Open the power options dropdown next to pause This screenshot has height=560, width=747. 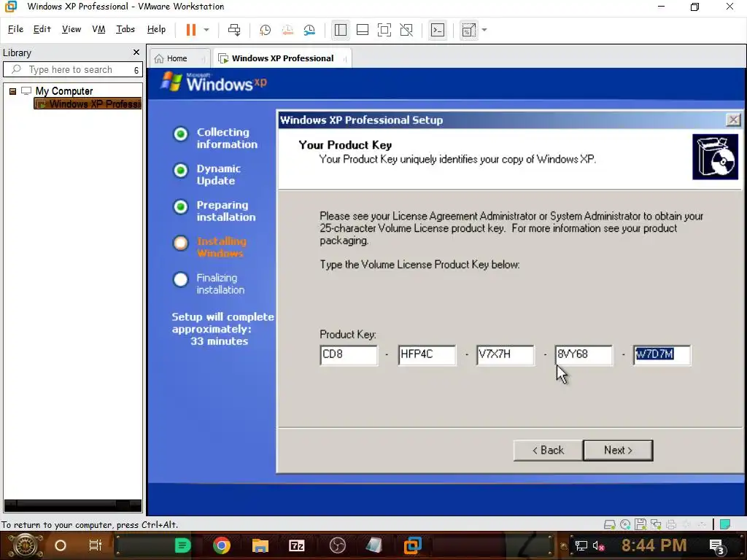pos(206,30)
